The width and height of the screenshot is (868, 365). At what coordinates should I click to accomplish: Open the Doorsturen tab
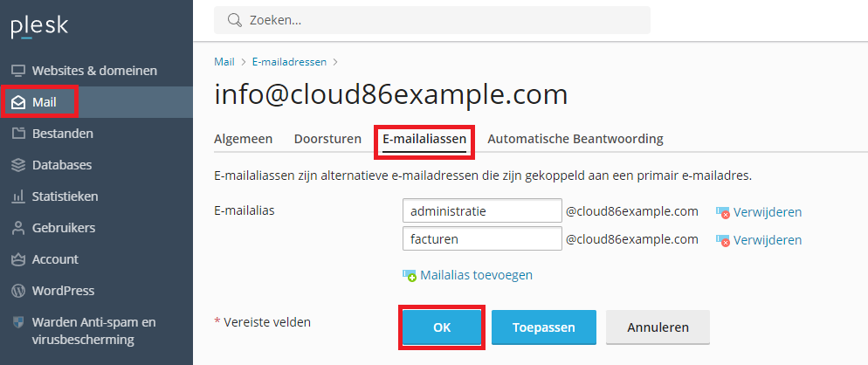tap(327, 139)
